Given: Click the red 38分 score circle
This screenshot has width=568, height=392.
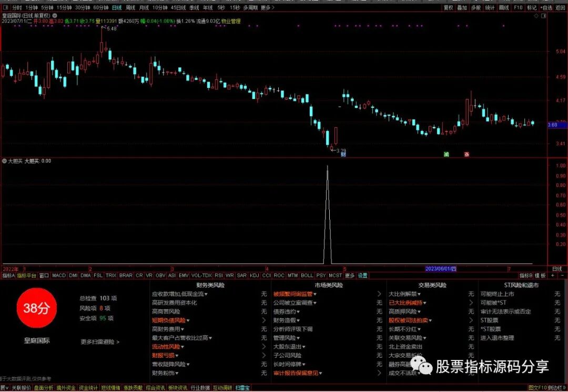Looking at the screenshot, I should point(37,308).
